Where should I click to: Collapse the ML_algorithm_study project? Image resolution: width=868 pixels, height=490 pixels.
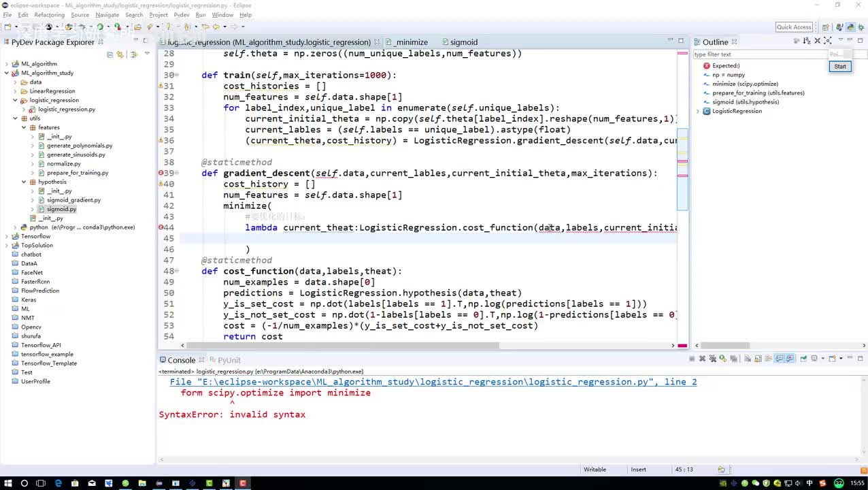tap(7, 73)
